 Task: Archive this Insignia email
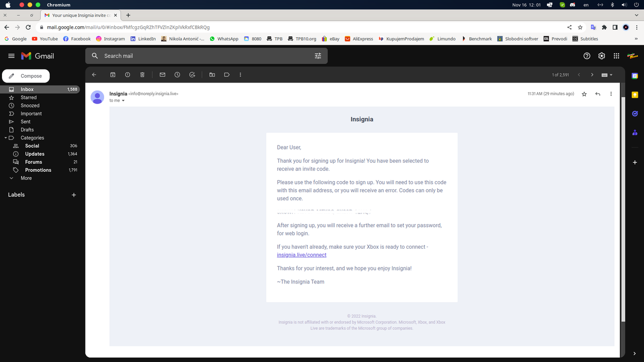(x=113, y=75)
